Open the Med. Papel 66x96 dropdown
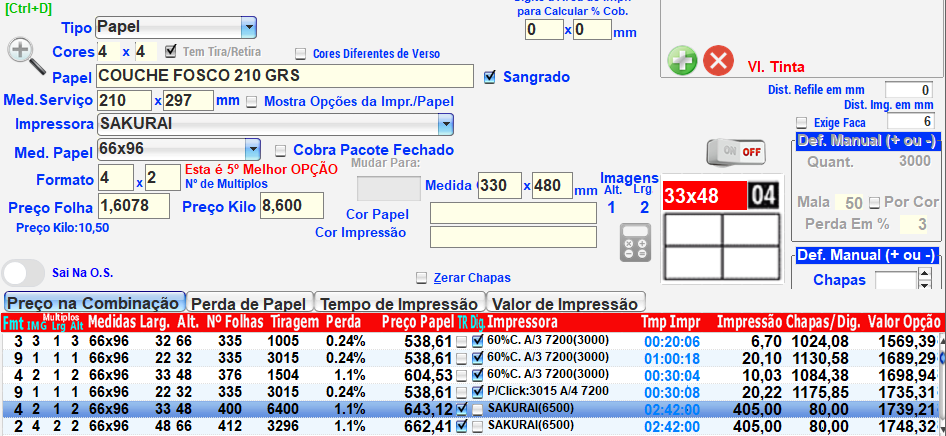Image resolution: width=946 pixels, height=436 pixels. [252, 150]
